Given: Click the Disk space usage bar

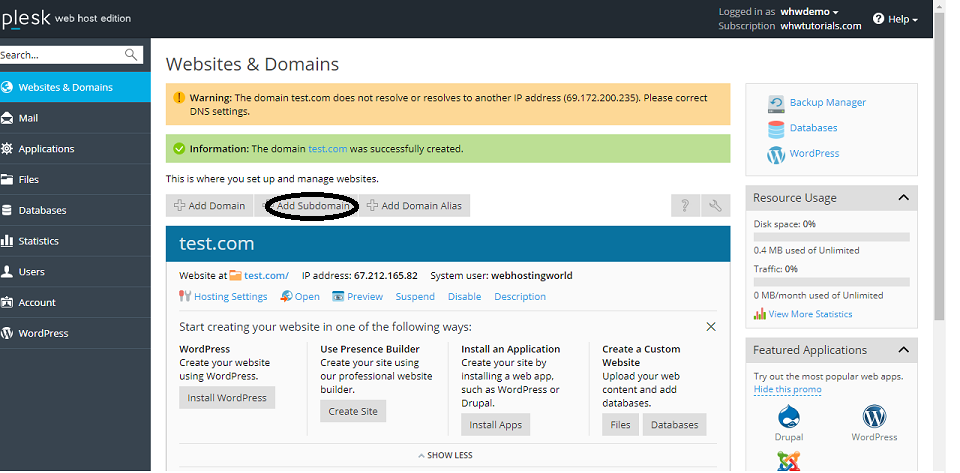Looking at the screenshot, I should coord(831,238).
